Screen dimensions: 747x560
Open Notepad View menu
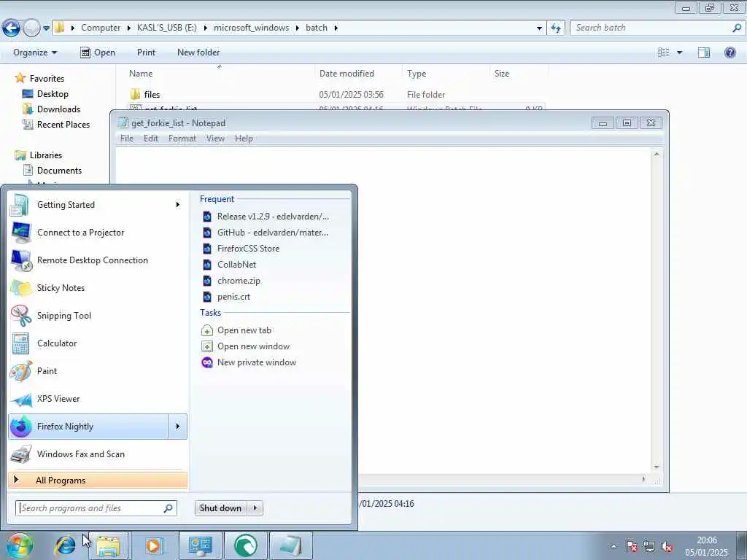215,139
